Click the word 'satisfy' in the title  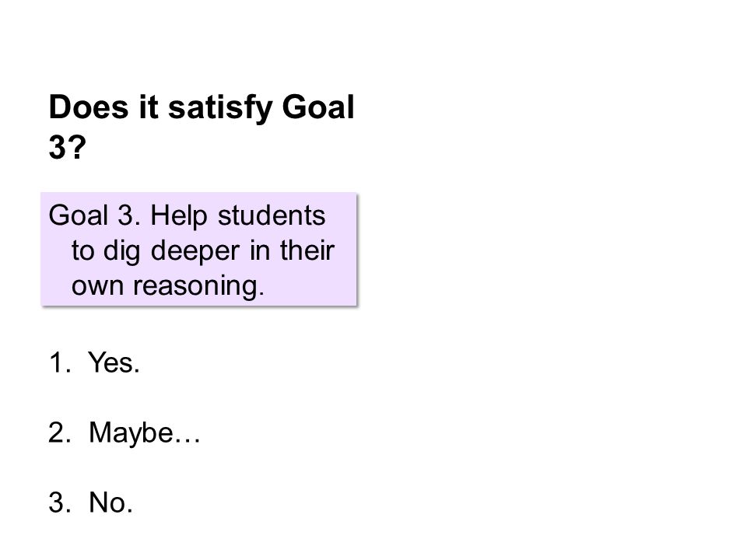[x=220, y=108]
